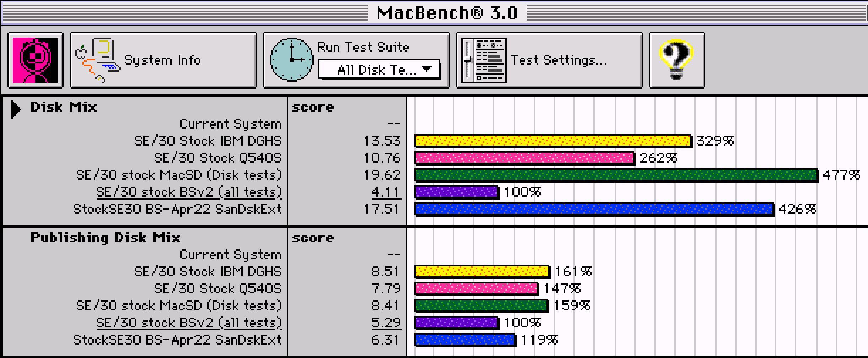Click the 8.51 score value
868x358 pixels.
pyautogui.click(x=386, y=271)
